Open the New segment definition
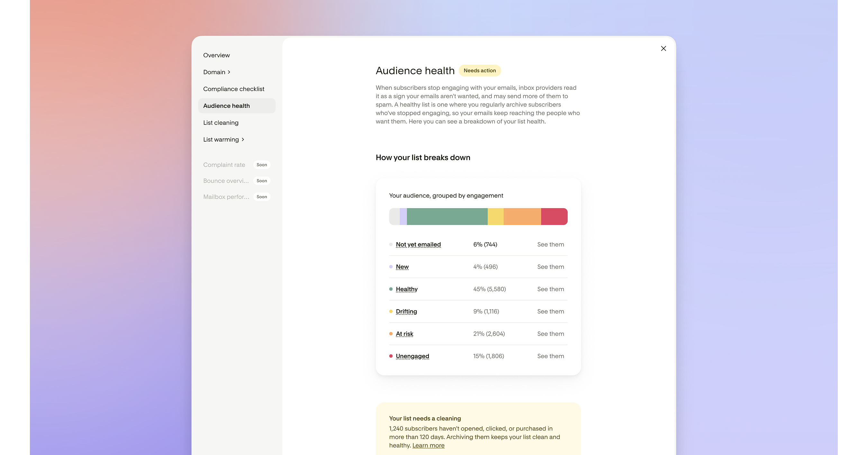 coord(402,267)
